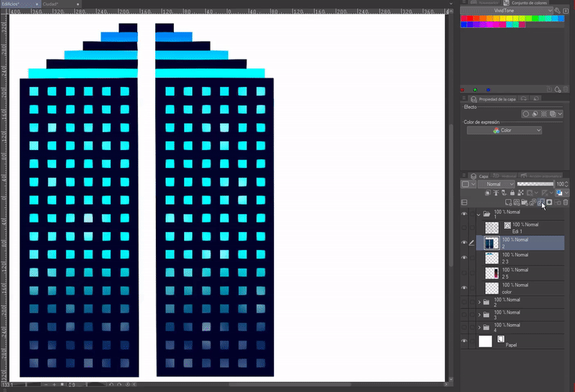Switch to the Ciudad document tab
The height and width of the screenshot is (392, 575).
(61, 4)
